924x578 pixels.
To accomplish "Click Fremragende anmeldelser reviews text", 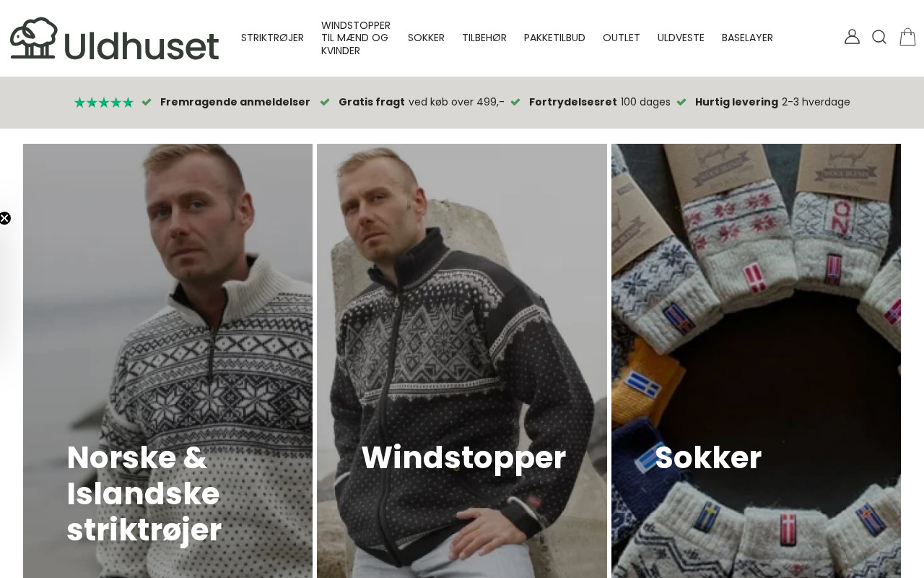I will point(235,102).
